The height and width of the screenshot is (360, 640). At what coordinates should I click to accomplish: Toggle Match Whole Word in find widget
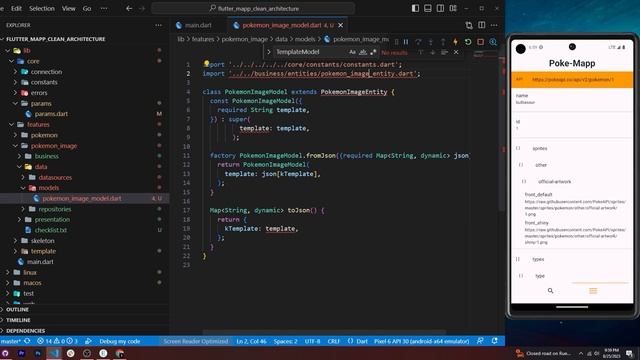362,52
